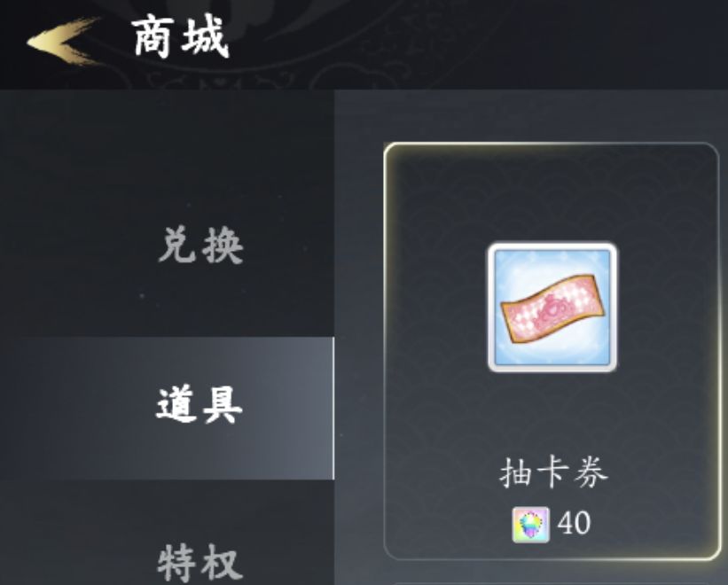Viewport: 728px width, 585px height.
Task: Click the 城 character in the header
Action: tap(206, 36)
